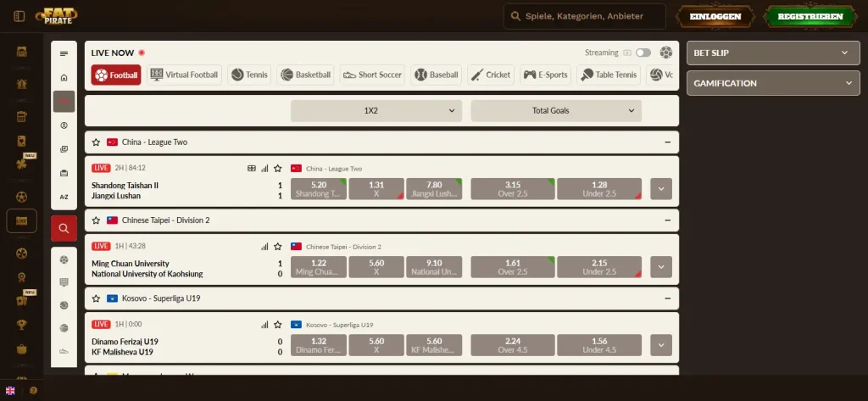The width and height of the screenshot is (868, 401).
Task: Select the Cricket sport tab
Action: point(491,75)
